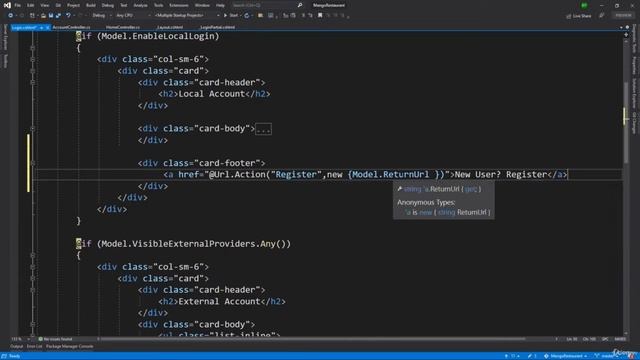This screenshot has height=360, width=640.
Task: Open the Debug configuration dropdown
Action: (102, 16)
